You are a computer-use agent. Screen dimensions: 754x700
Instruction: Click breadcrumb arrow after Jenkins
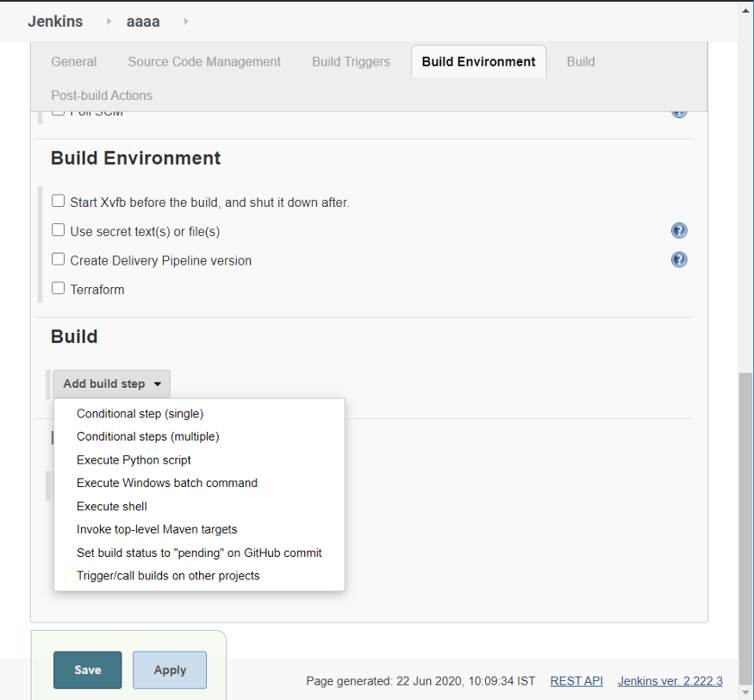click(109, 22)
